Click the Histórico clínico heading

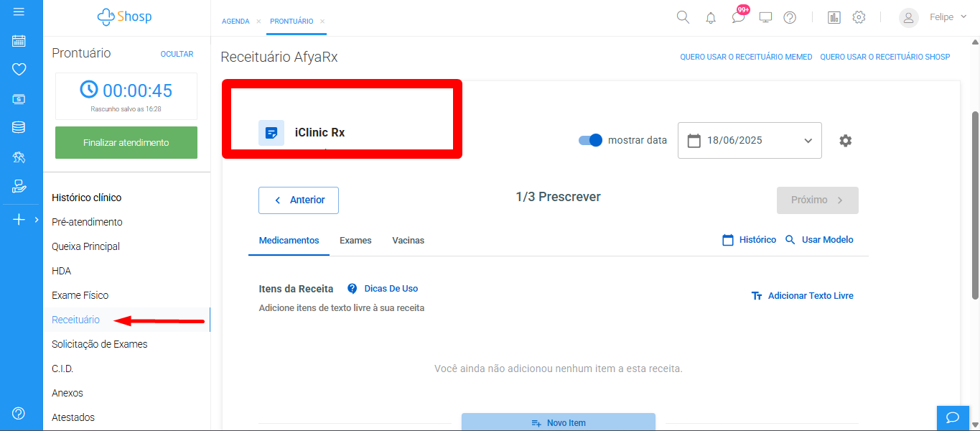point(87,198)
